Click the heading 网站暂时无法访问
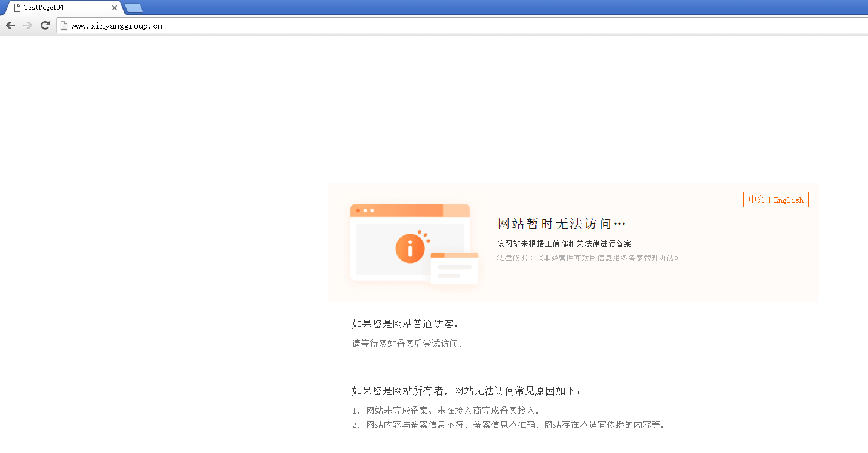Screen dimensions: 868x453 (x=561, y=224)
